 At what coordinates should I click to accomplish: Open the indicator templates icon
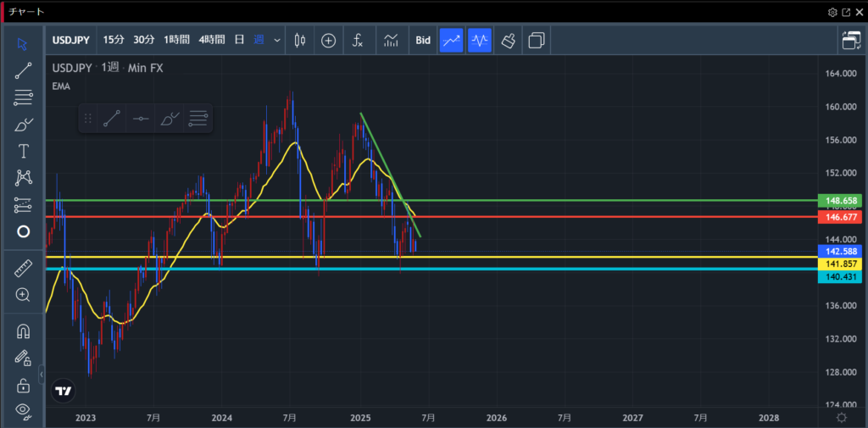point(392,40)
